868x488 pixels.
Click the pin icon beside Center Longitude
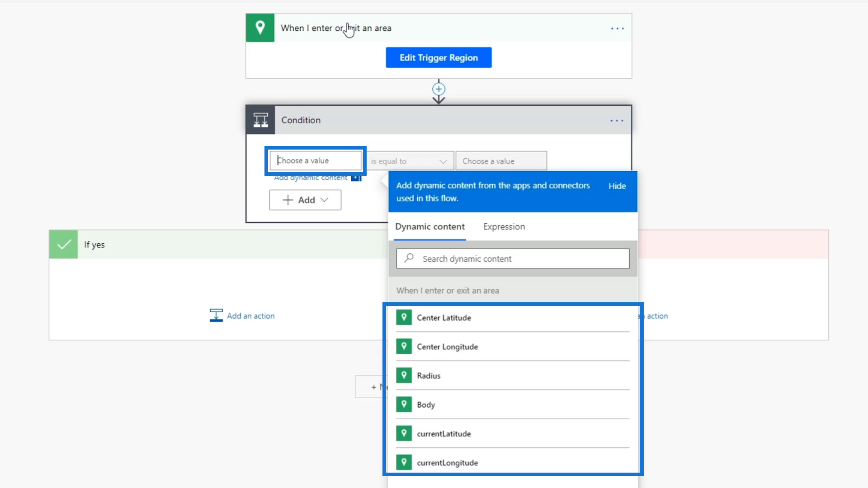pyautogui.click(x=404, y=346)
